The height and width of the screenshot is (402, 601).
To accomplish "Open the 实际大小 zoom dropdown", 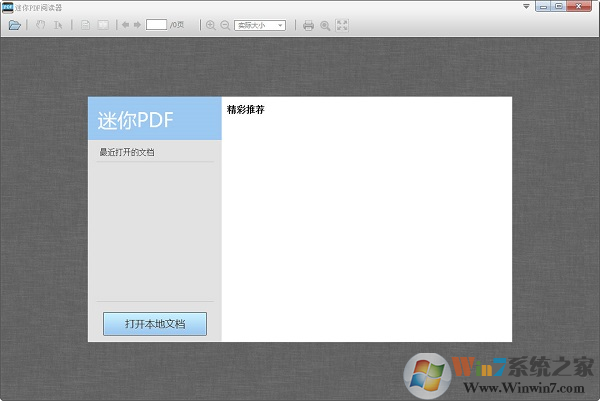I will [x=260, y=25].
